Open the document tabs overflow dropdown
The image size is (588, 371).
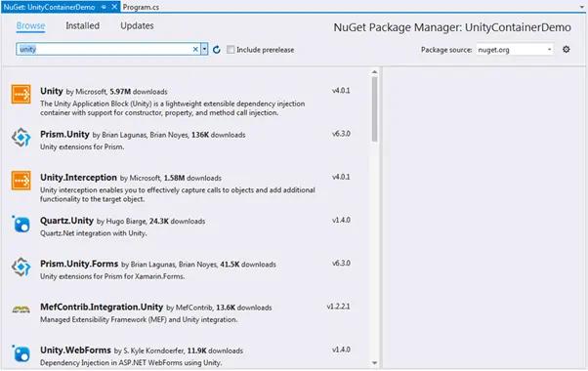[x=582, y=7]
